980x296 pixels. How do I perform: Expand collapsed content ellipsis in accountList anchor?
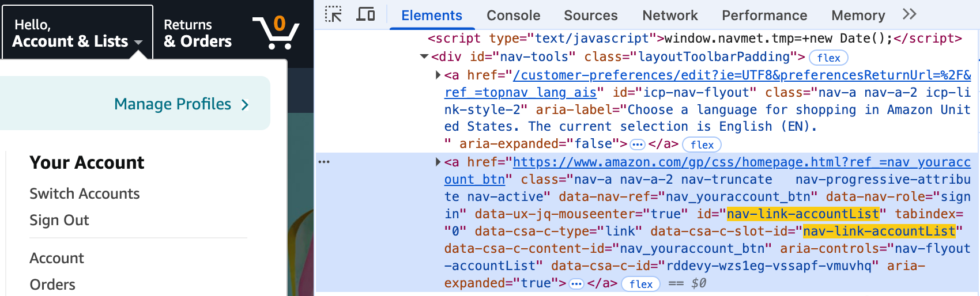[x=576, y=283]
